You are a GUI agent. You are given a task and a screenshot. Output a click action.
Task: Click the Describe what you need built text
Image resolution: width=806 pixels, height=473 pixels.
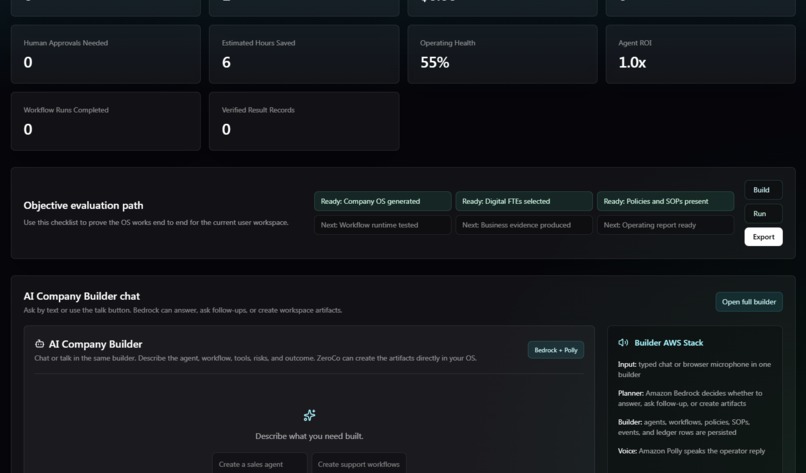coord(309,436)
